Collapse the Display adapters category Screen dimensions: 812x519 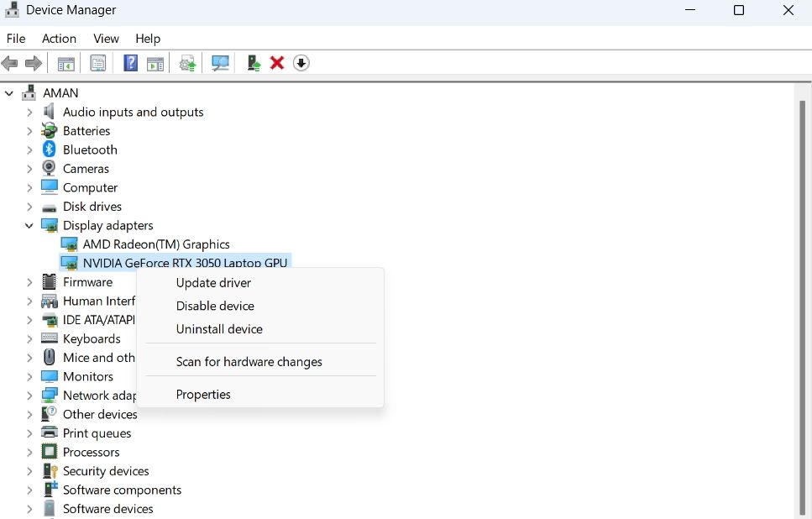pos(28,225)
